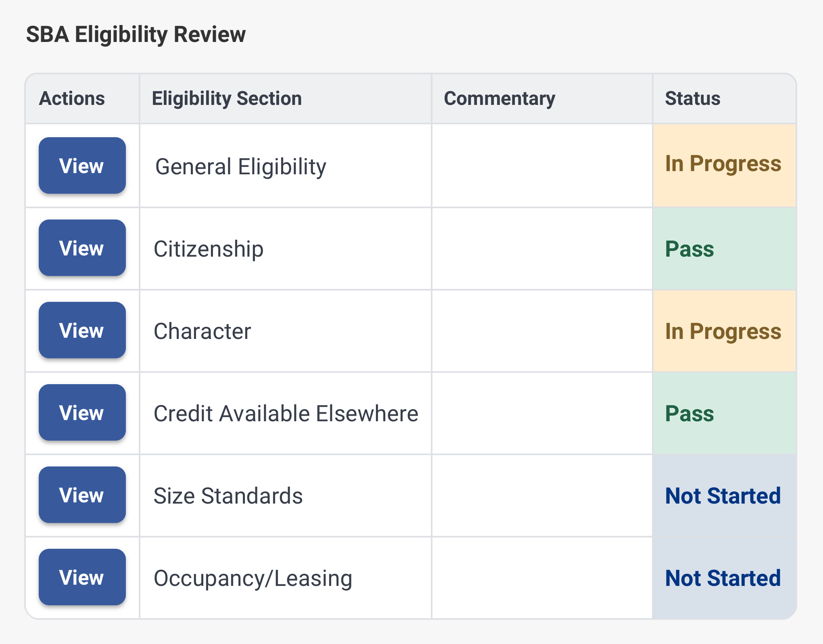The image size is (823, 644).
Task: Click the Eligibility Section column header
Action: point(227,98)
